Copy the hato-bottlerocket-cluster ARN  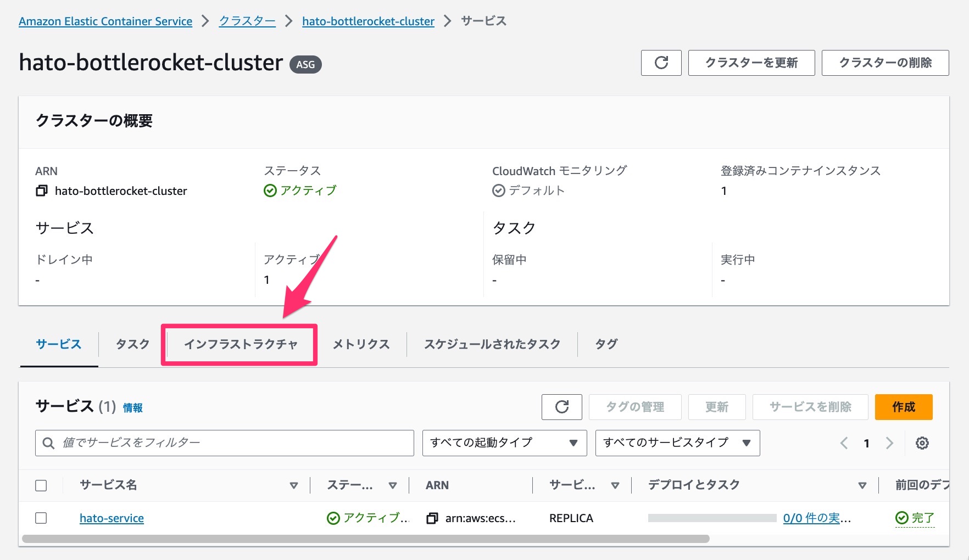point(40,191)
